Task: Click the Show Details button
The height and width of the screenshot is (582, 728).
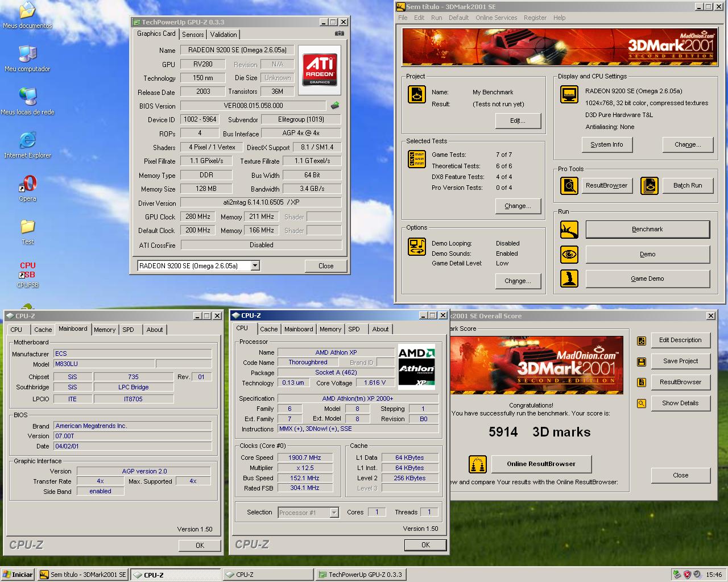Action: (680, 404)
